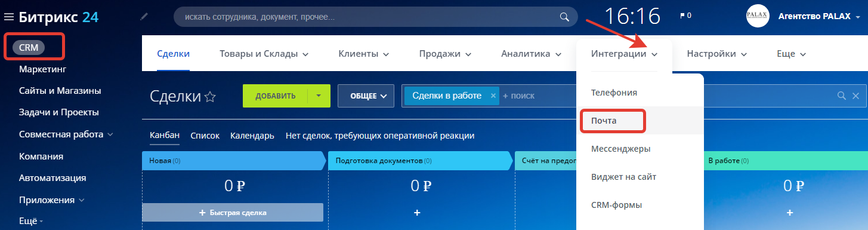Open the dropdown arrow of the ДОБАВИТЬ button
Screen dimensions: 868x230
319,96
